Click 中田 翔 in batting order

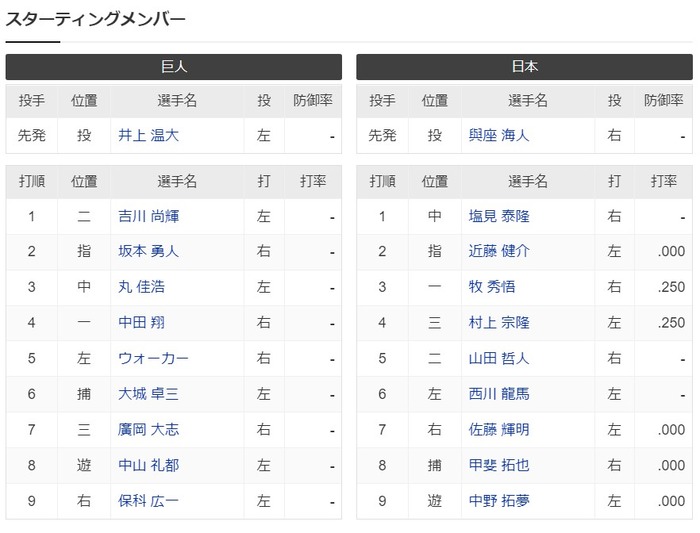click(x=141, y=323)
